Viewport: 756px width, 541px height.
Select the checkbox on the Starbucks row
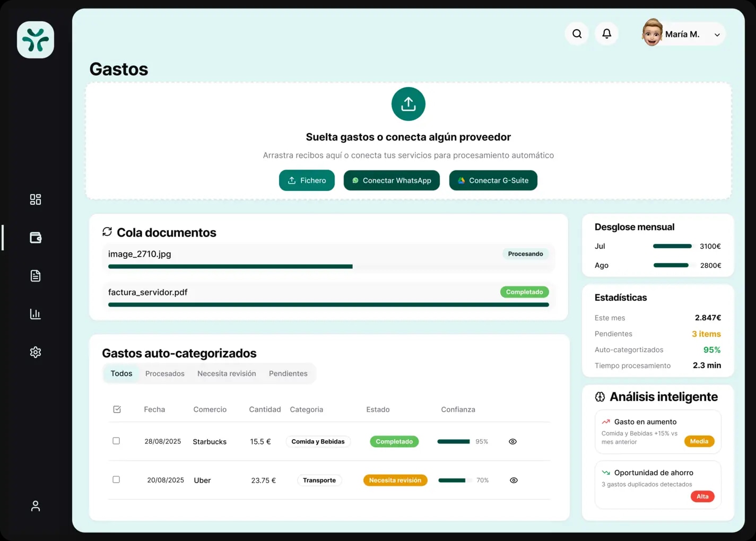pos(116,441)
